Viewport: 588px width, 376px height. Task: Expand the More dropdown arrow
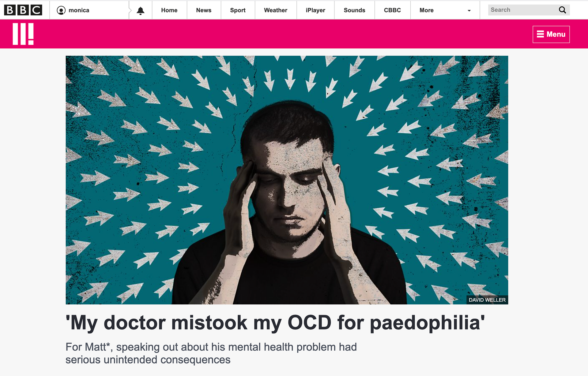click(x=469, y=11)
